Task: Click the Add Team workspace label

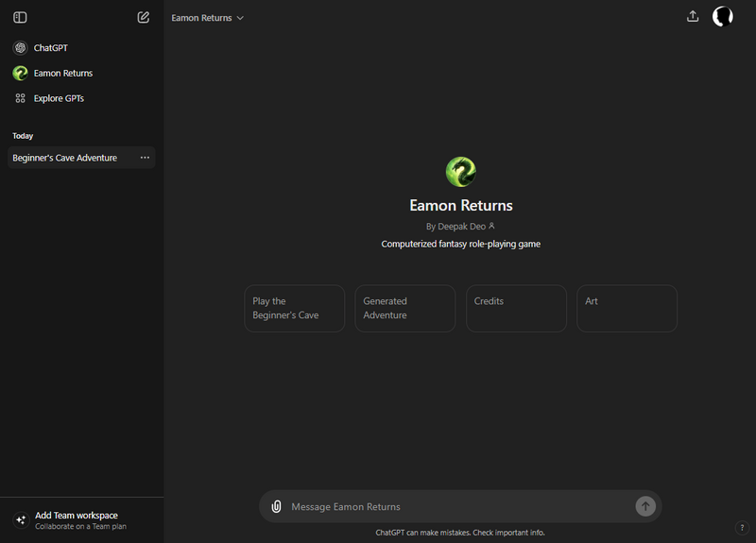Action: click(x=77, y=515)
